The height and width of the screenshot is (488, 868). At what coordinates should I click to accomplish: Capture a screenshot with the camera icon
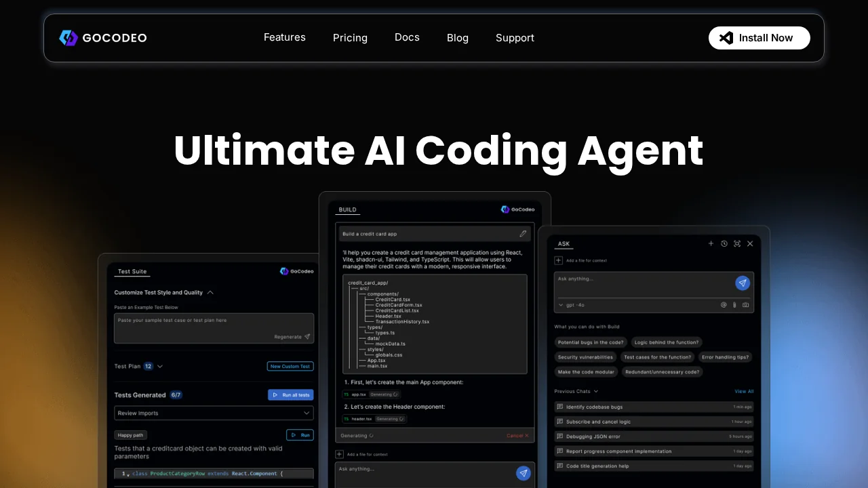(745, 305)
